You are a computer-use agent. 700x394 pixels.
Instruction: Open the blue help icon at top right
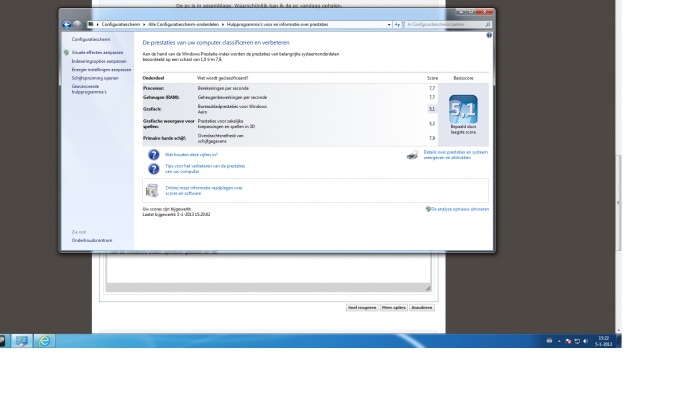pos(489,35)
